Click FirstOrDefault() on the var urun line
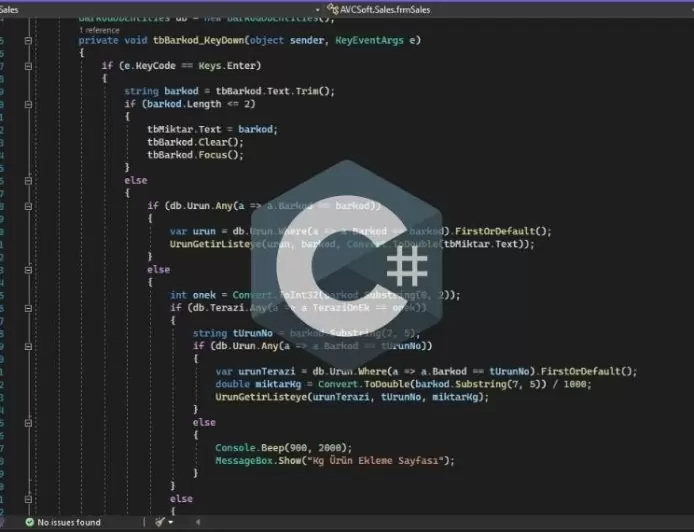The height and width of the screenshot is (532, 694). pos(501,231)
